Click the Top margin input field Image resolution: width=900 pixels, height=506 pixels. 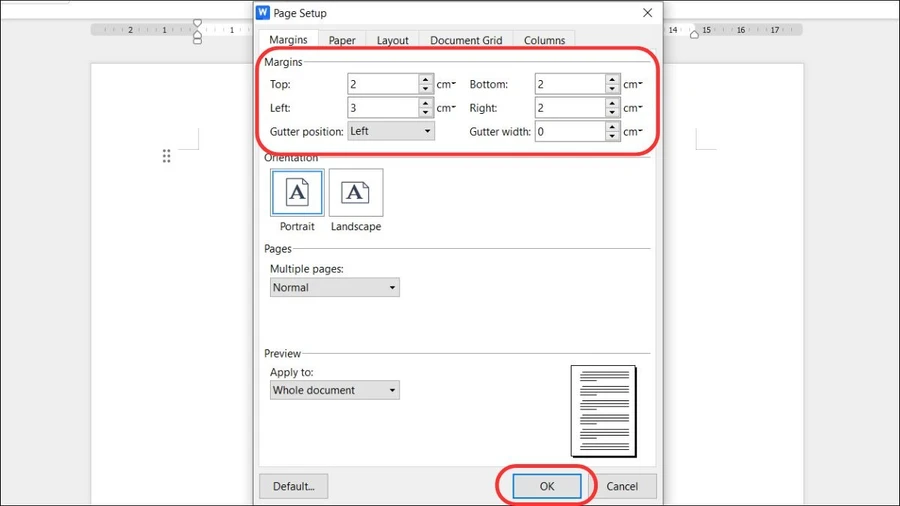(x=383, y=84)
